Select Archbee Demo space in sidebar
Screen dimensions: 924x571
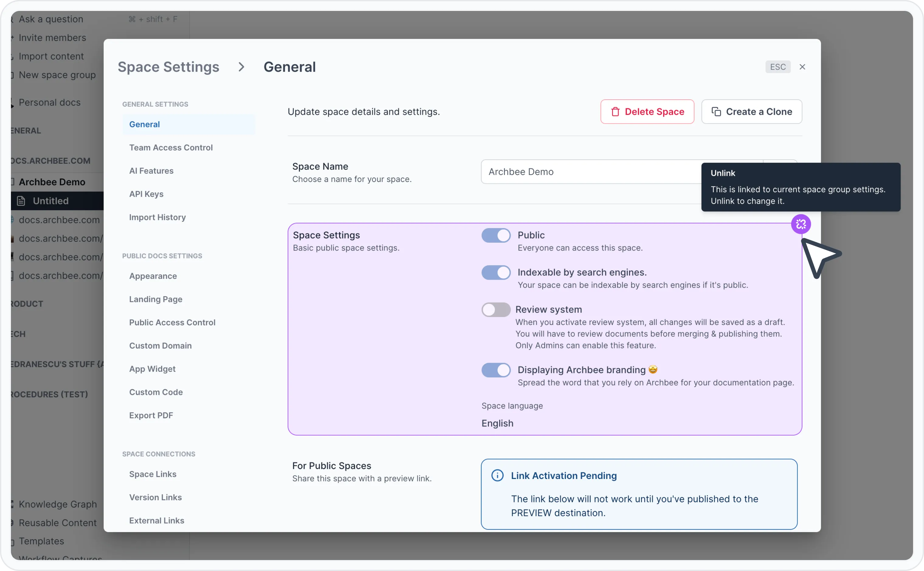pos(52,182)
